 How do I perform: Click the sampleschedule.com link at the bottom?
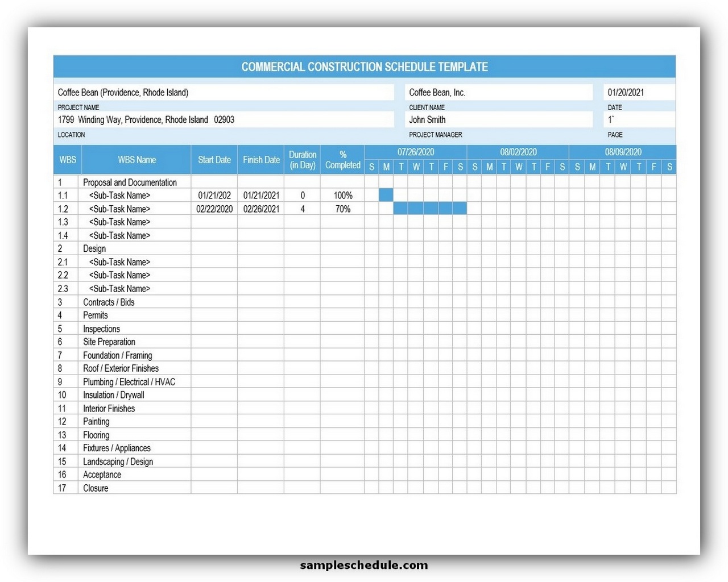[363, 565]
